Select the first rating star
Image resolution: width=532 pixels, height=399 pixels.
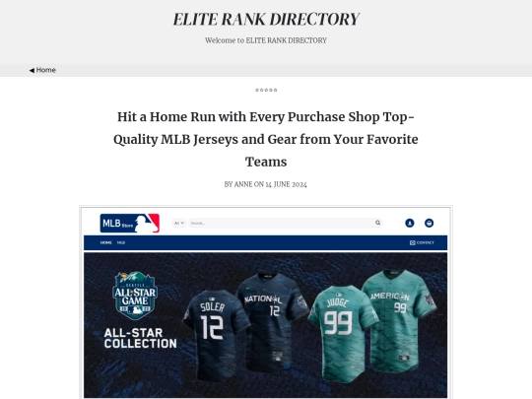click(x=257, y=90)
